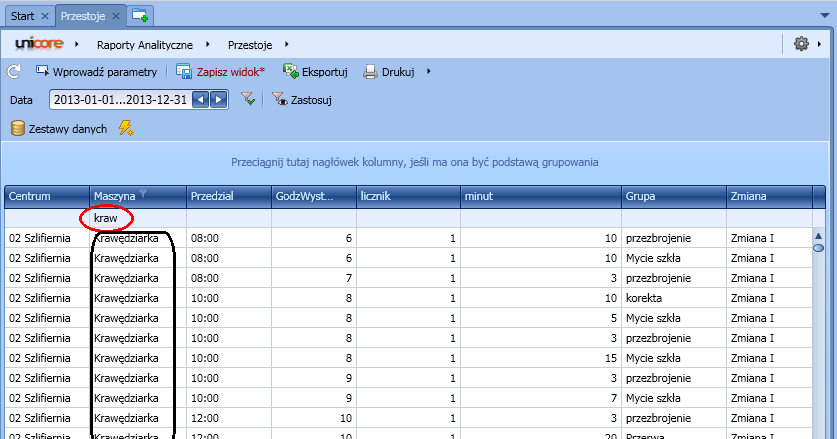Go to the previous date range with left arrow
This screenshot has height=439, width=837.
(200, 100)
